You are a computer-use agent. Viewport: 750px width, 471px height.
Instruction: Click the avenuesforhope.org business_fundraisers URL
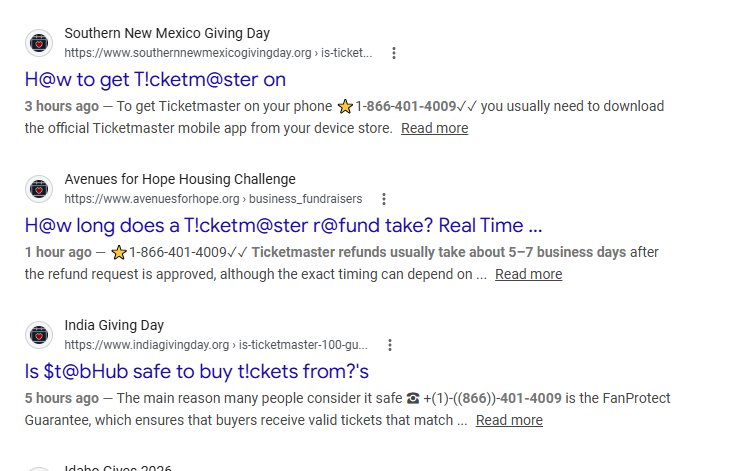pyautogui.click(x=213, y=198)
